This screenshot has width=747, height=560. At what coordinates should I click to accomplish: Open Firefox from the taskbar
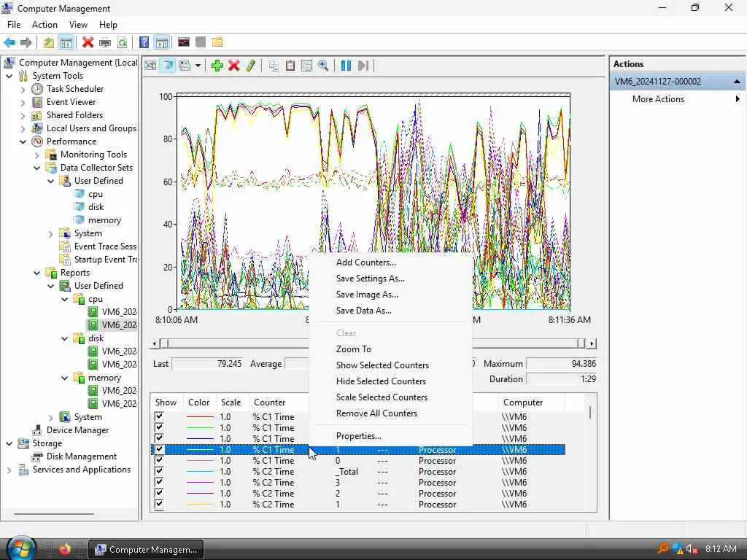65,549
